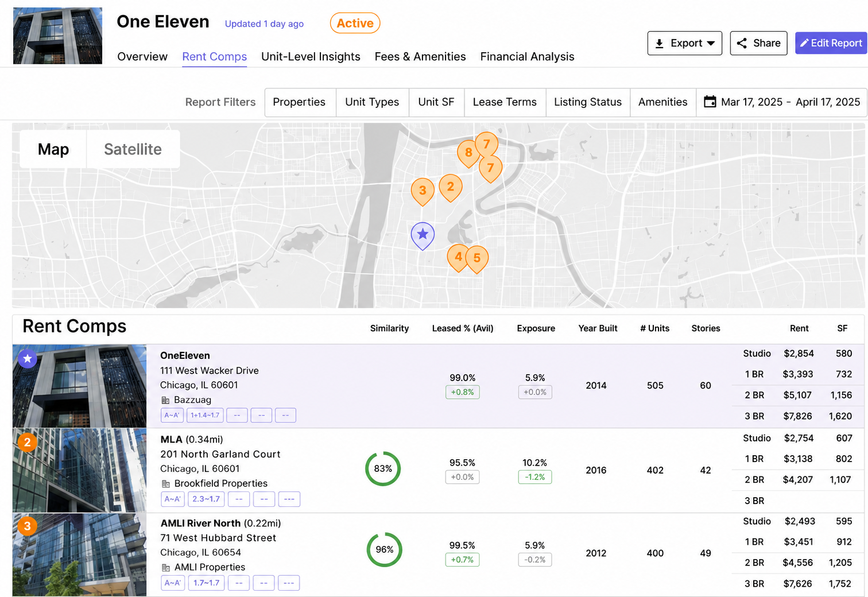The height and width of the screenshot is (597, 868).
Task: Click the SF column header
Action: (x=842, y=328)
